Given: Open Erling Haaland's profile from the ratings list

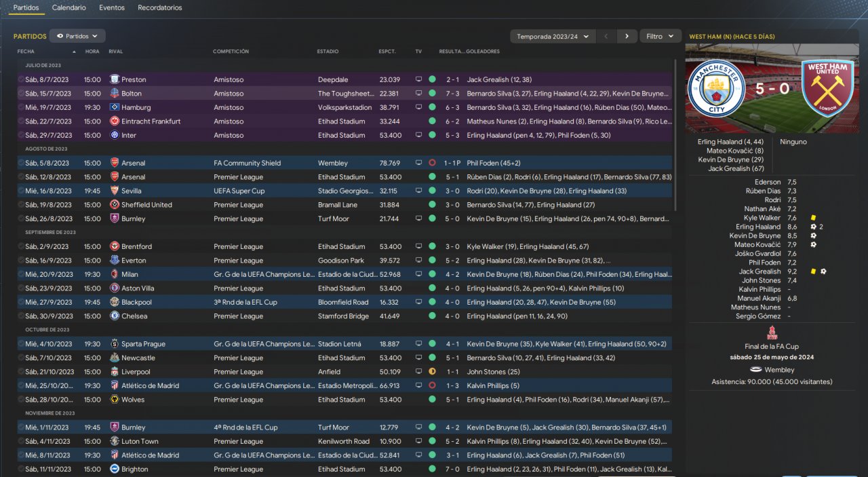Looking at the screenshot, I should pos(757,227).
